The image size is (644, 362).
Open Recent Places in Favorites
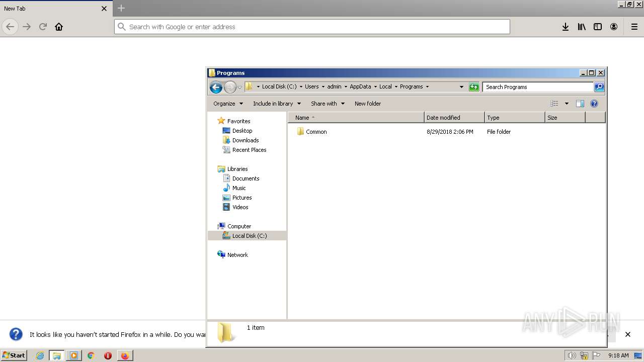249,150
